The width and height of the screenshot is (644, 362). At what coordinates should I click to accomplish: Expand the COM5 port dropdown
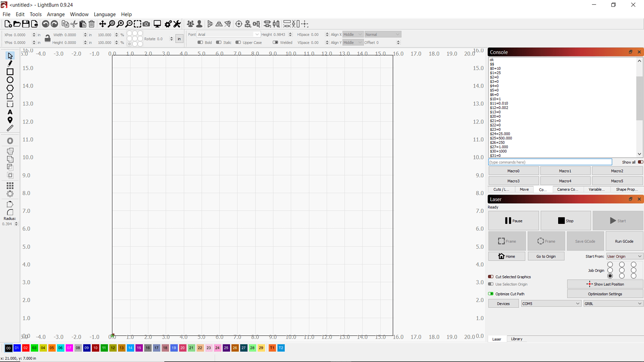(x=551, y=304)
